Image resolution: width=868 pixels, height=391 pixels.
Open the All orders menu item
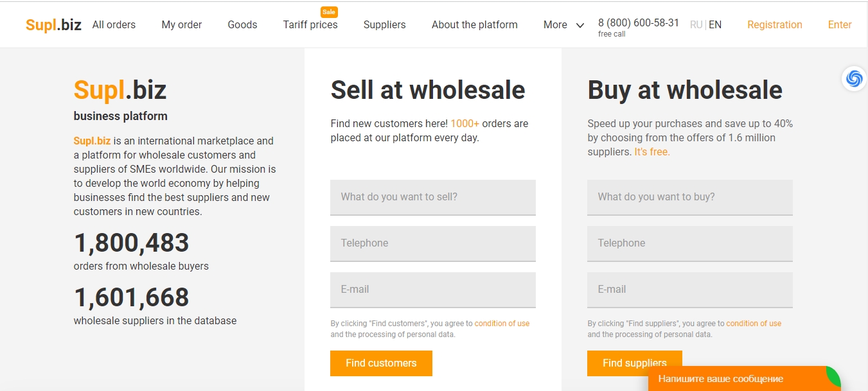click(114, 24)
